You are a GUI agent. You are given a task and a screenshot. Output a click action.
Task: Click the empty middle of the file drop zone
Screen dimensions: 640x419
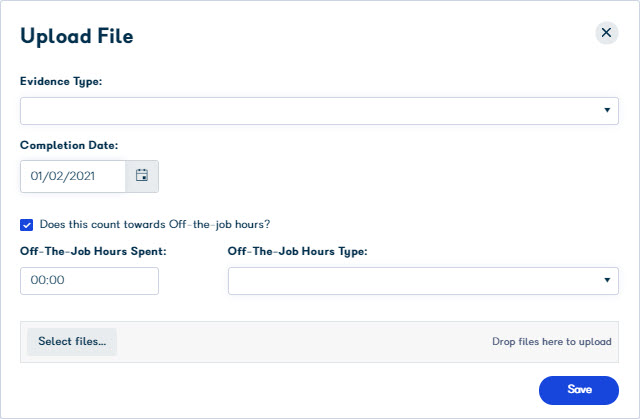(x=300, y=342)
